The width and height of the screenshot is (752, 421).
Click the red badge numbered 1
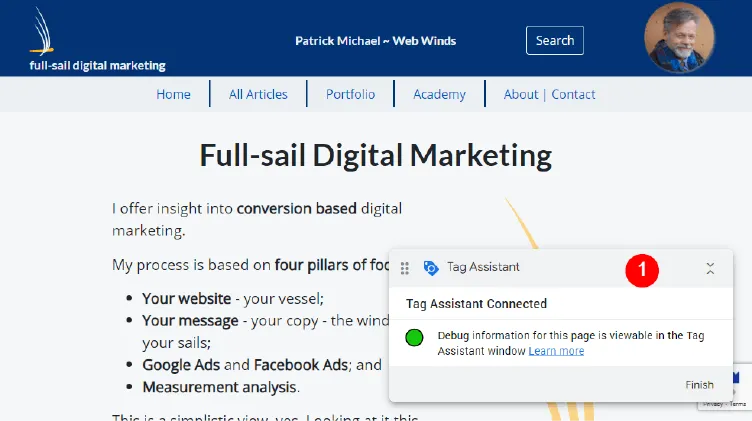642,268
